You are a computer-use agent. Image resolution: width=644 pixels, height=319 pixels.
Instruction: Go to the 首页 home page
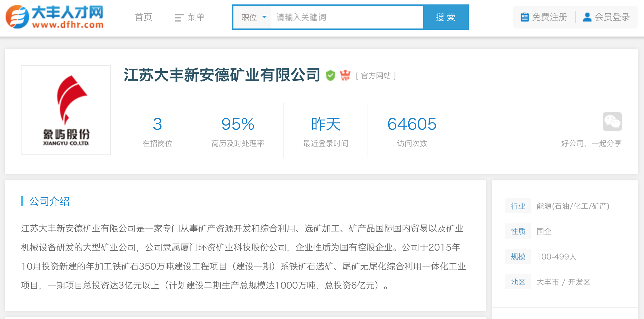144,17
